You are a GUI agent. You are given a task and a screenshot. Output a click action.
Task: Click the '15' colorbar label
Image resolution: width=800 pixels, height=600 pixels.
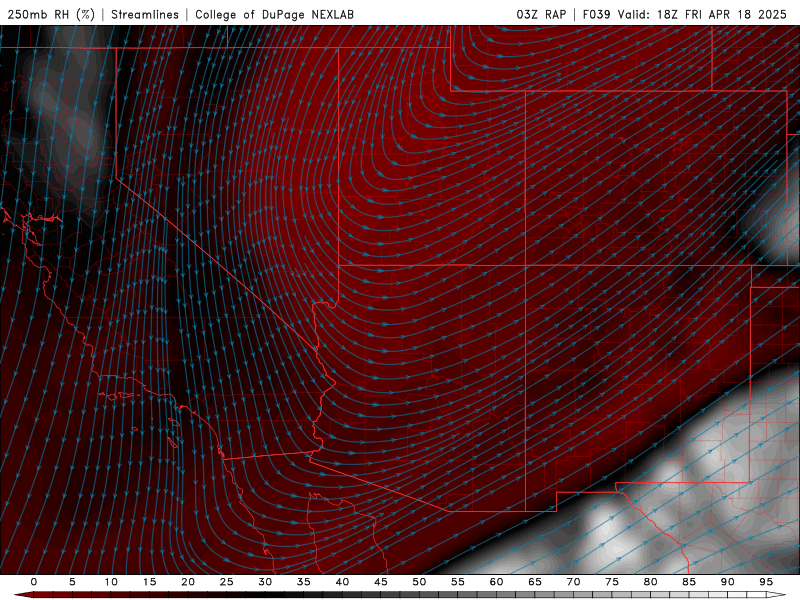[x=149, y=582]
